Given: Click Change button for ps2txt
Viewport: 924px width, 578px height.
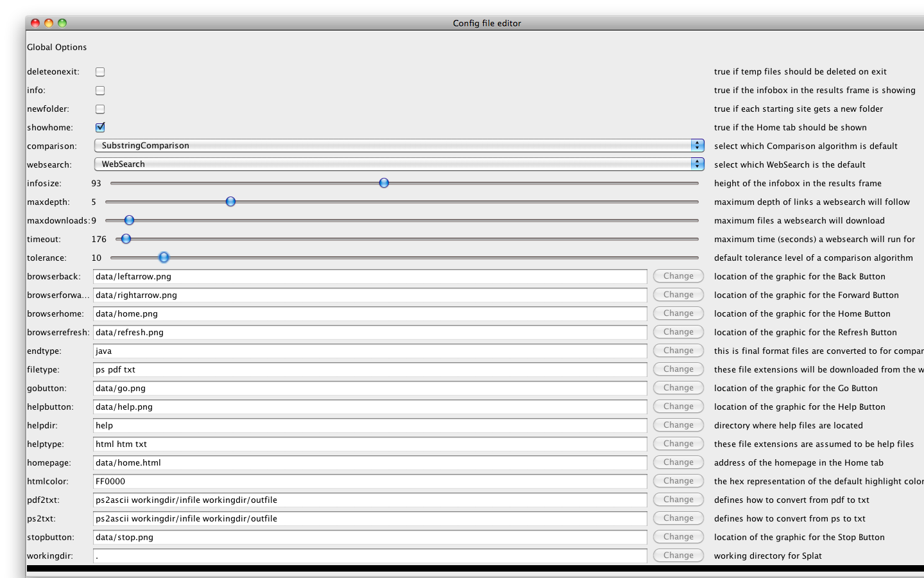Looking at the screenshot, I should click(678, 518).
